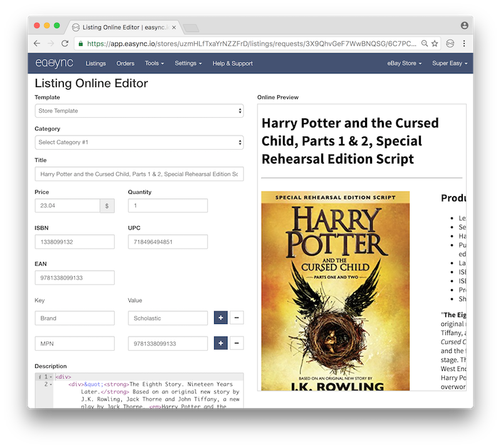Click the Description label

click(x=51, y=366)
